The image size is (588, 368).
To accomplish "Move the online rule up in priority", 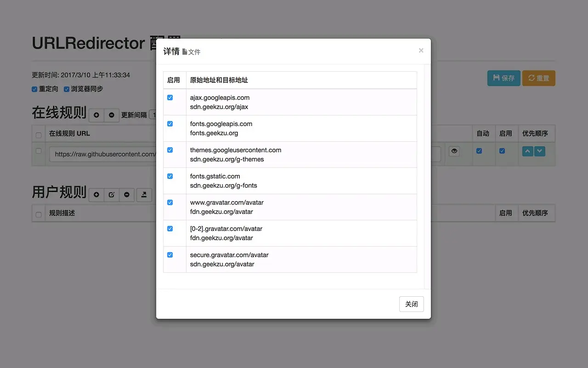I will [x=527, y=151].
